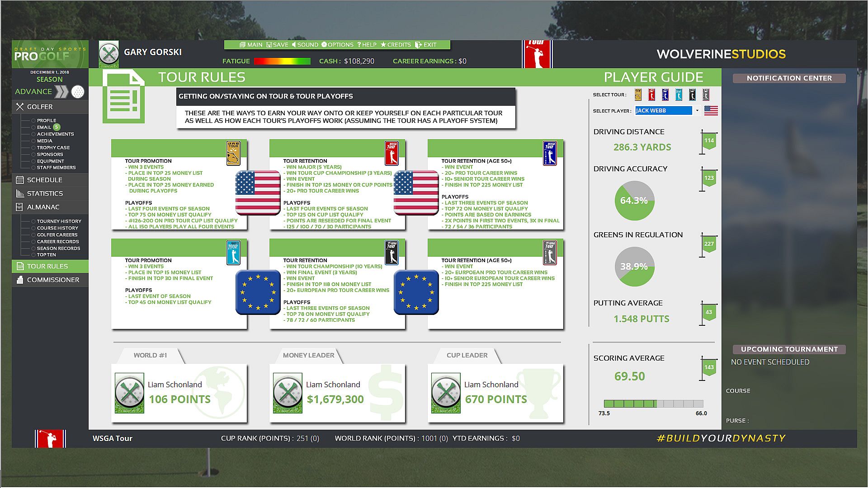Select the red tour icon in Select Tour

point(651,94)
